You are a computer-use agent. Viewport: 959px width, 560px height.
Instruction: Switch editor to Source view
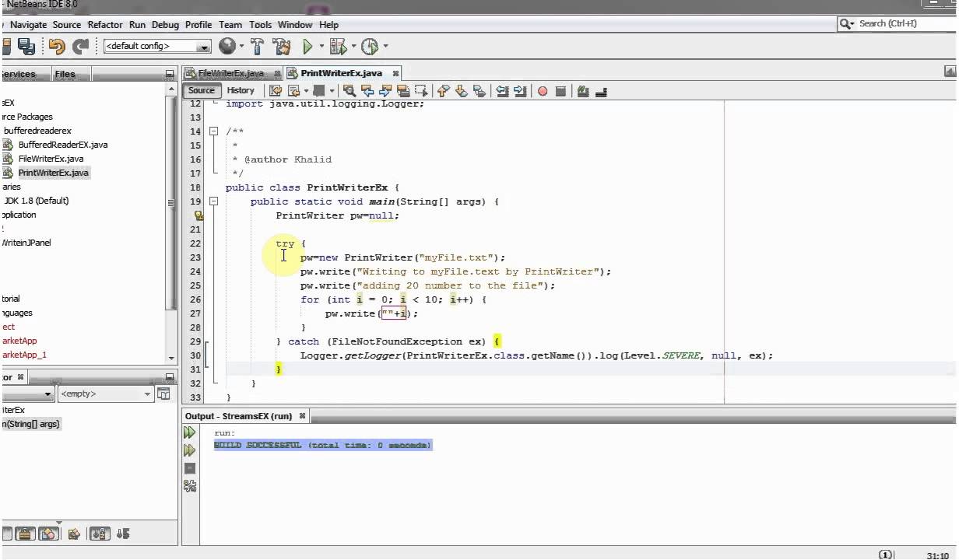coord(201,90)
